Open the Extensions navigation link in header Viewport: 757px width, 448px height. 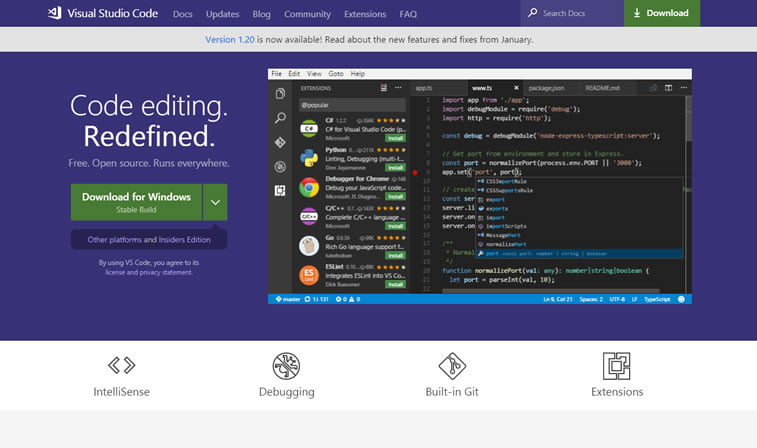[x=365, y=14]
